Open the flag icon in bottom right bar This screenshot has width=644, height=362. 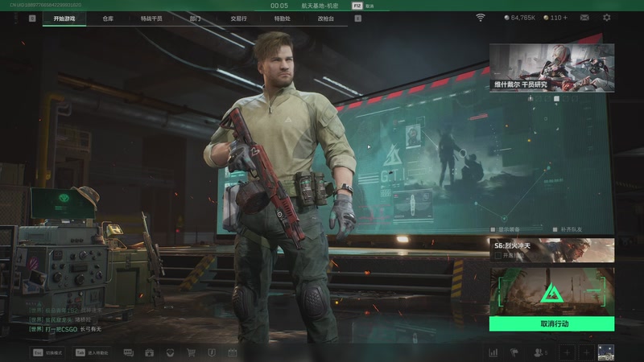514,352
